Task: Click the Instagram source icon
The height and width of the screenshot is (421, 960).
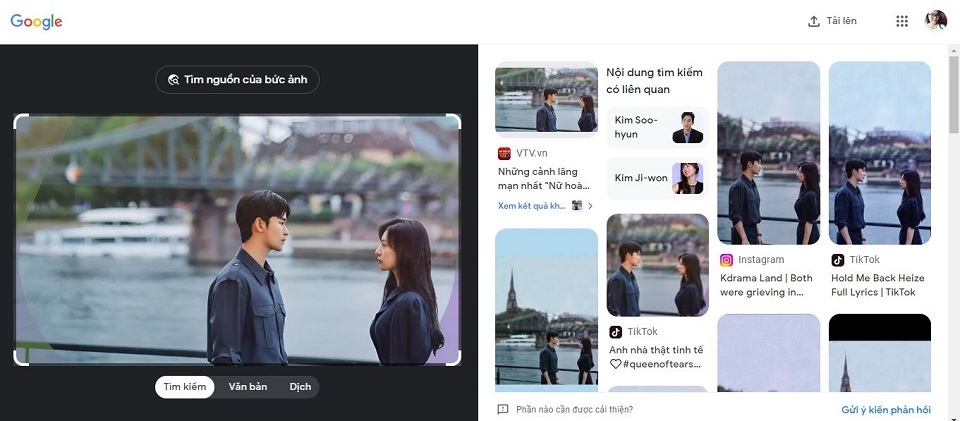Action: pos(726,260)
